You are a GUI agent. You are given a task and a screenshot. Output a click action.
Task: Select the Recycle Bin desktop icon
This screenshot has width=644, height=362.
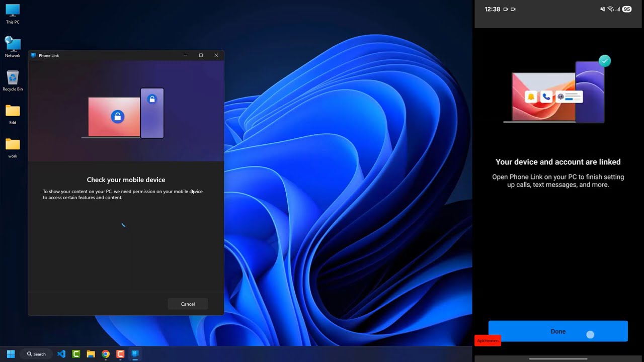coord(13,81)
